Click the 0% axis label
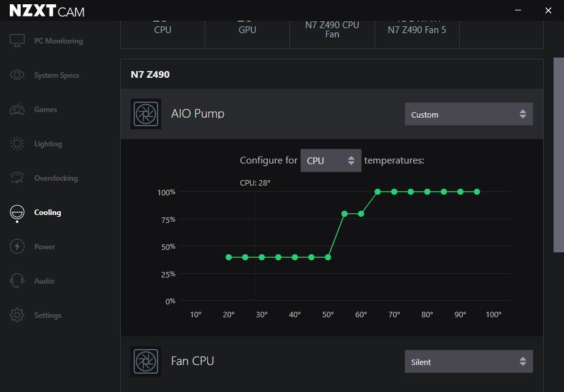The image size is (564, 392). click(x=170, y=301)
